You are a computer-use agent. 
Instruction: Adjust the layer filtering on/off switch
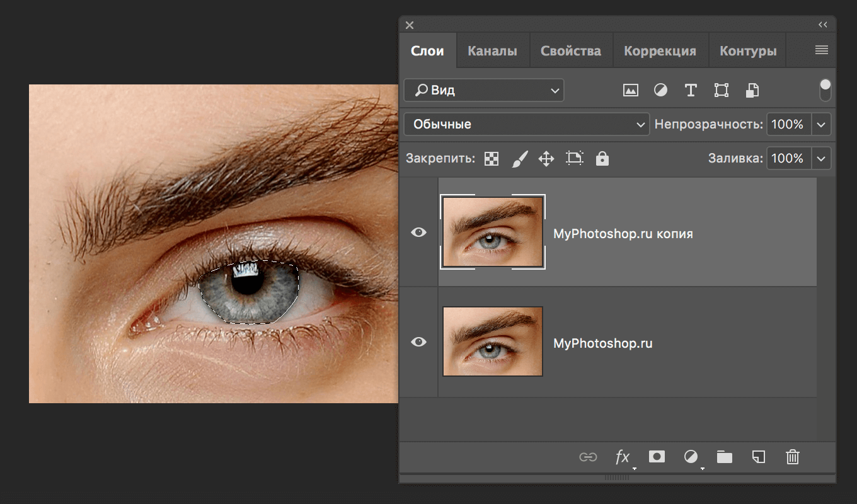point(825,90)
